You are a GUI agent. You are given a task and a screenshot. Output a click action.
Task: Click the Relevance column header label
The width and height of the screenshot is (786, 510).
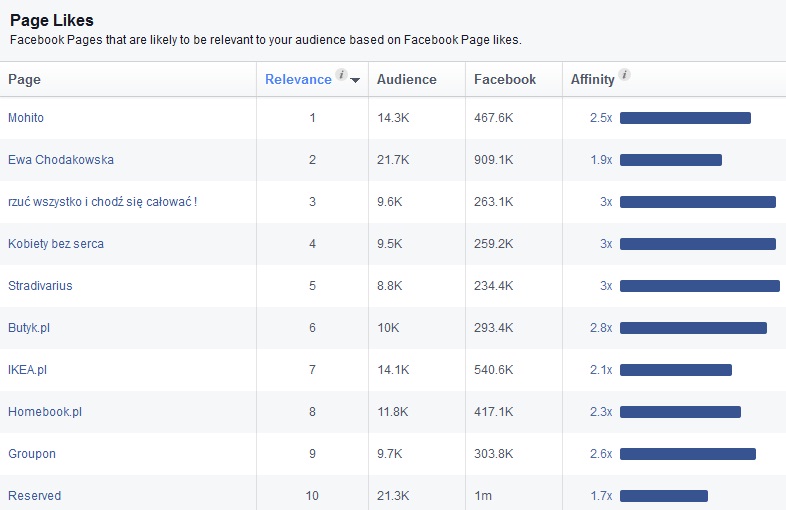click(298, 79)
